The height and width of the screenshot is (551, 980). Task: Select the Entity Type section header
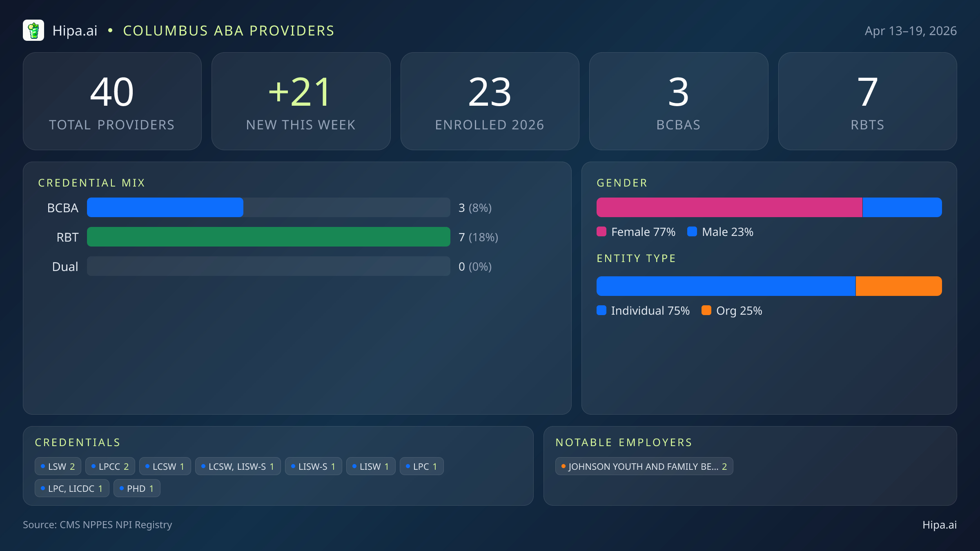point(636,258)
